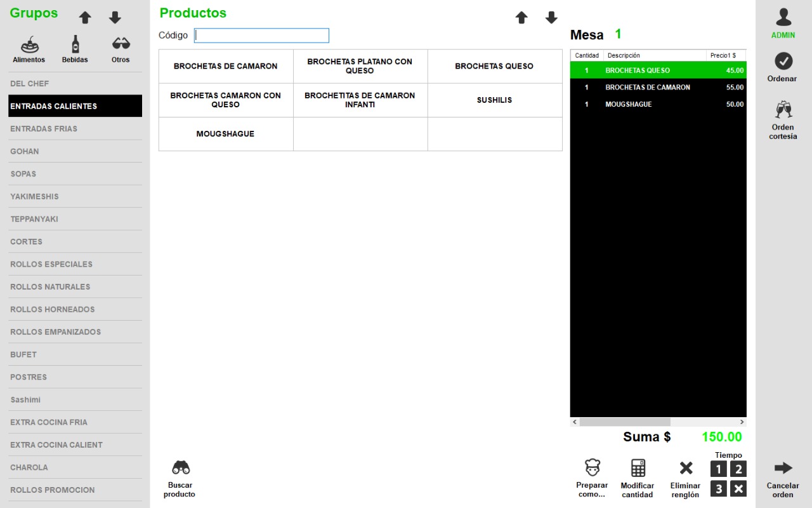Remove row with Eliminar renglón icon
This screenshot has width=812, height=508.
[x=686, y=468]
